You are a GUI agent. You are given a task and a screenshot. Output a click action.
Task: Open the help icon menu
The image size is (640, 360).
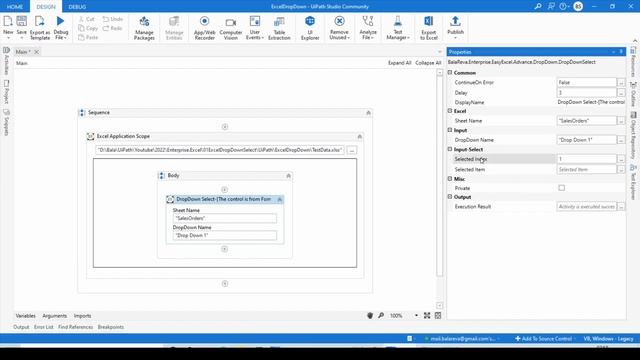[x=564, y=6]
